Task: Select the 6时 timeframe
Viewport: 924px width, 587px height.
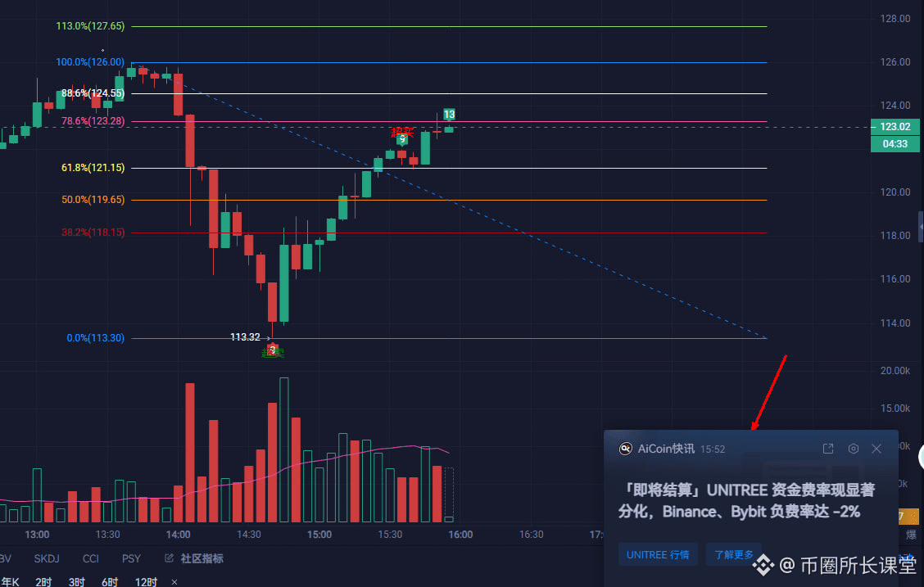Action: tap(110, 582)
